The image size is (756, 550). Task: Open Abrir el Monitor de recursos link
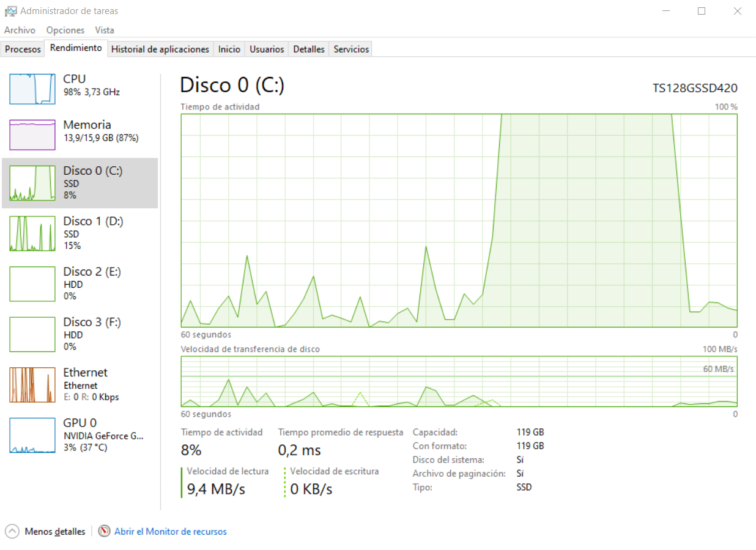[170, 531]
